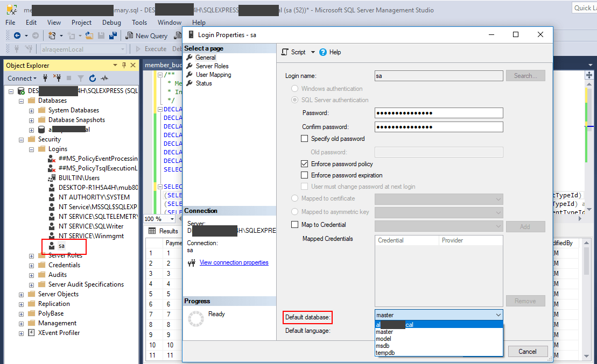Open Object Explorer window position dropdown arrow

pos(115,65)
